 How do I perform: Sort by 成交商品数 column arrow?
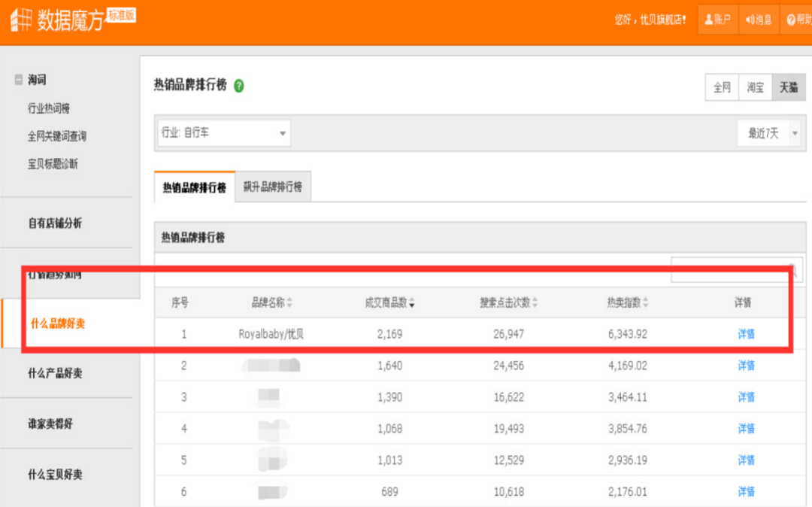pos(412,303)
